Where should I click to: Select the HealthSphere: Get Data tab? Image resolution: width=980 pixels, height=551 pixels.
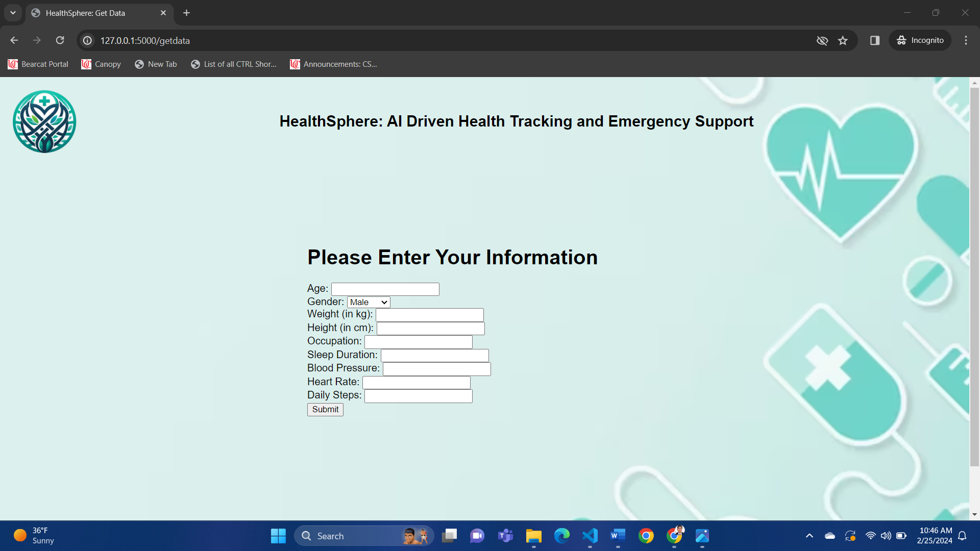(x=85, y=13)
